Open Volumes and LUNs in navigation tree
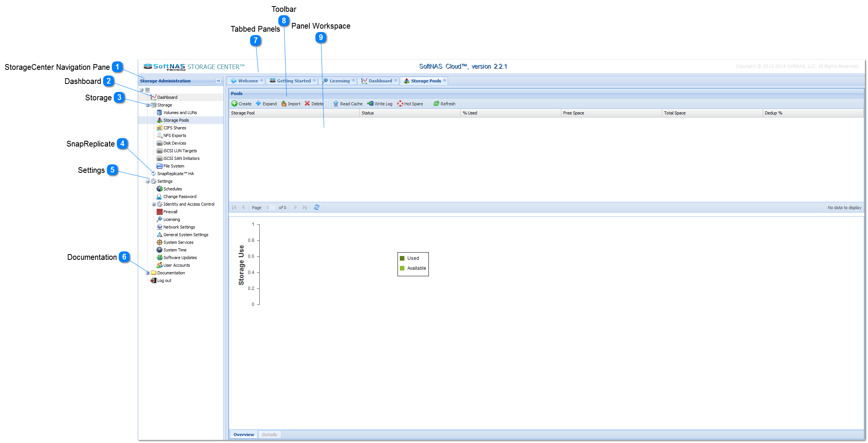 tap(180, 113)
